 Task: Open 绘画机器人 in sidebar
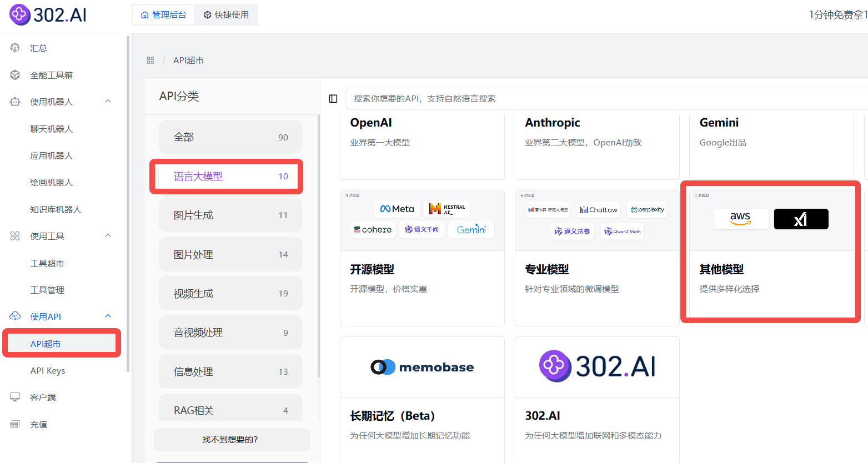tap(52, 182)
